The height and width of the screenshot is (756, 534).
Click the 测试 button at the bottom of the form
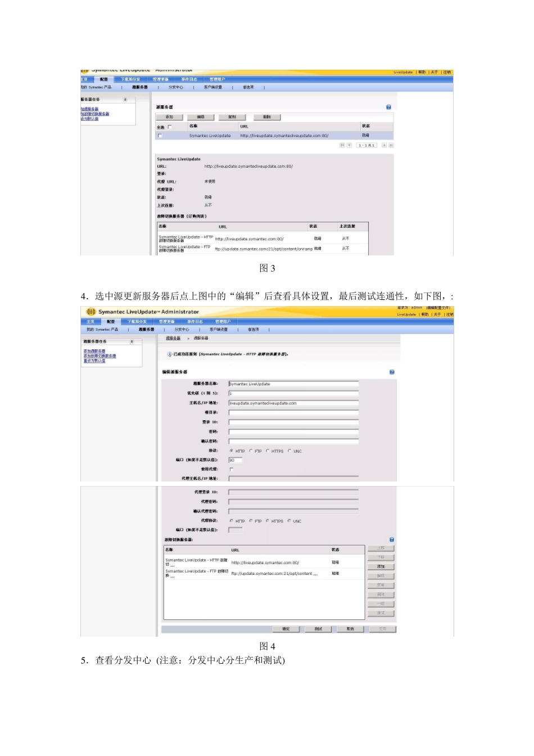pos(318,629)
